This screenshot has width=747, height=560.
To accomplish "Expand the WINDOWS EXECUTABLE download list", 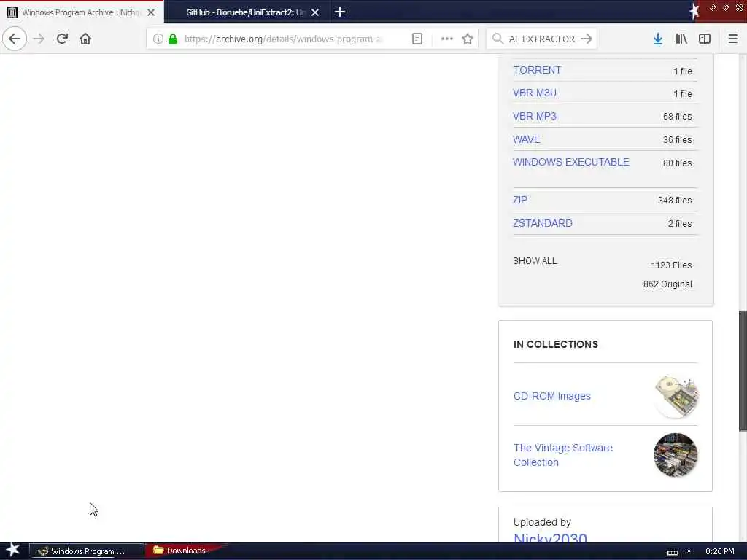I will click(570, 162).
